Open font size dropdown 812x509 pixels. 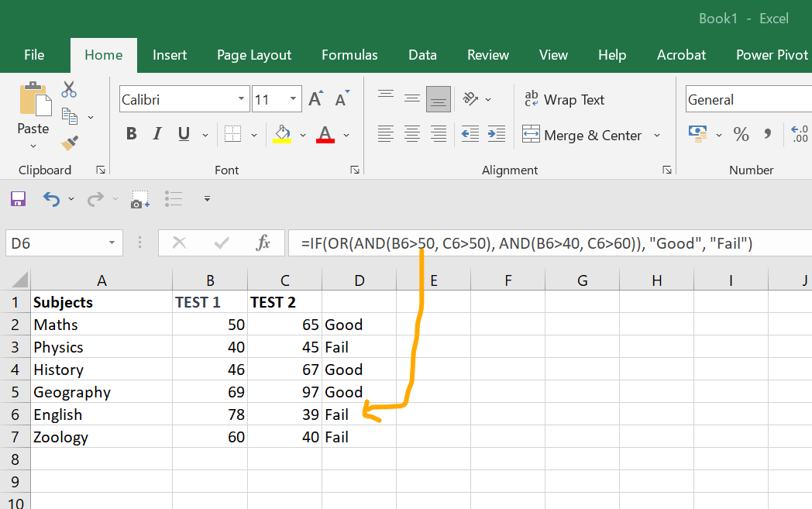coord(293,99)
